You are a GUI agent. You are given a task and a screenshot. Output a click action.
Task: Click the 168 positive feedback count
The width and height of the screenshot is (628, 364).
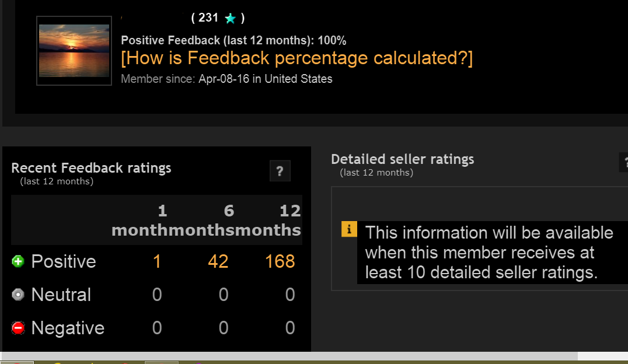pos(280,261)
